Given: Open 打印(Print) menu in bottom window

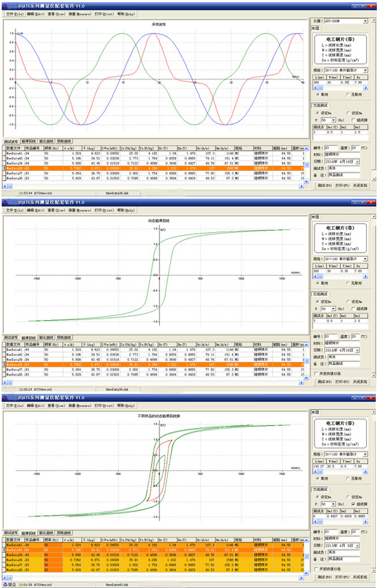Looking at the screenshot, I should pos(104,406).
